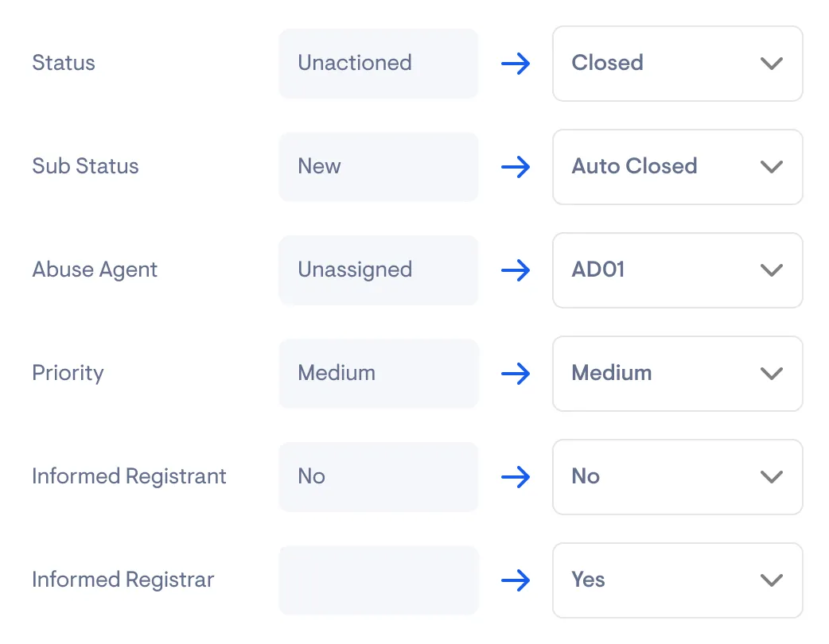The height and width of the screenshot is (644, 829).
Task: Click the empty grey Informed Registrar field
Action: [x=378, y=580]
